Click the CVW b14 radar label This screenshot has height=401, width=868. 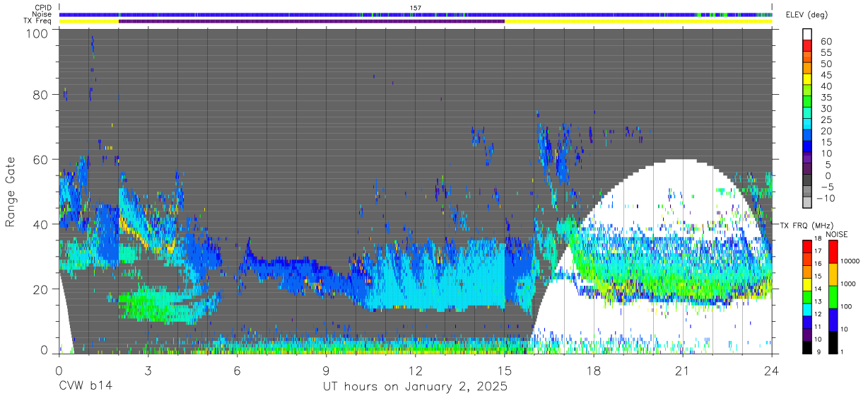pyautogui.click(x=86, y=387)
